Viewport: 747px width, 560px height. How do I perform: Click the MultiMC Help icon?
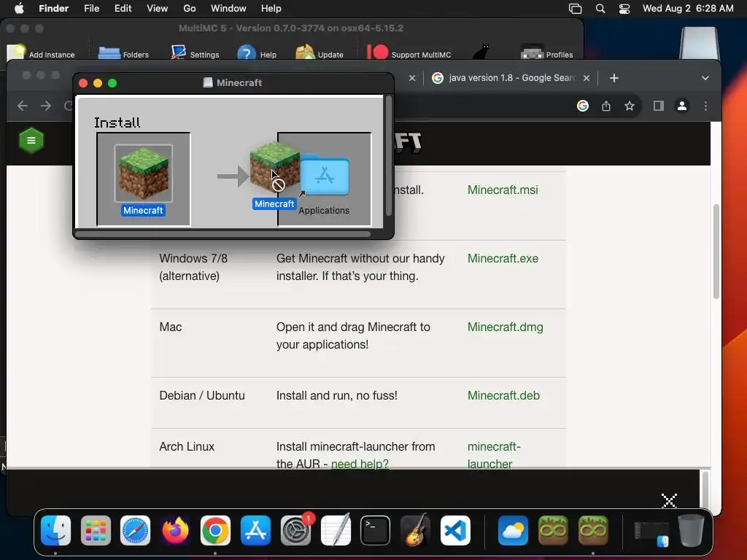click(247, 52)
